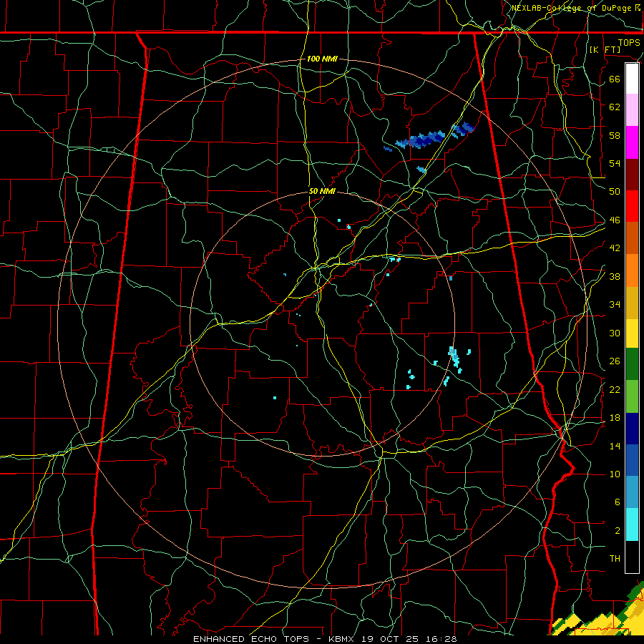
Task: Click the 34 legend value
Action: 615,304
